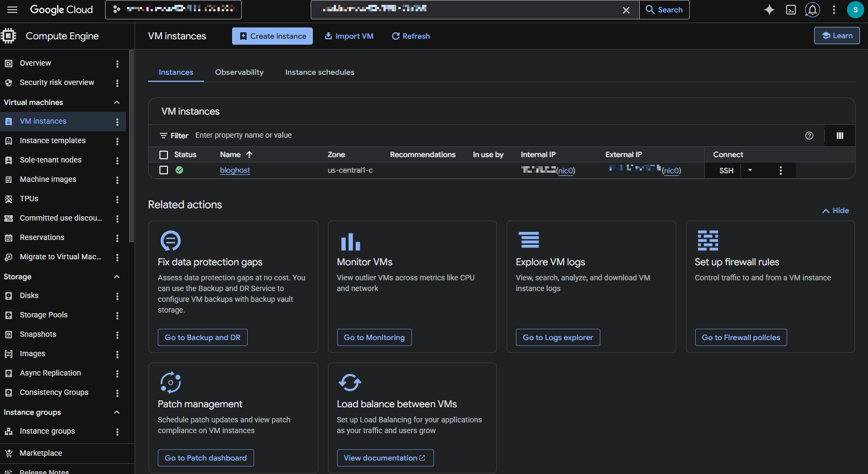Viewport: 868px width, 474px height.
Task: Click the Google Cloud logo
Action: (61, 10)
